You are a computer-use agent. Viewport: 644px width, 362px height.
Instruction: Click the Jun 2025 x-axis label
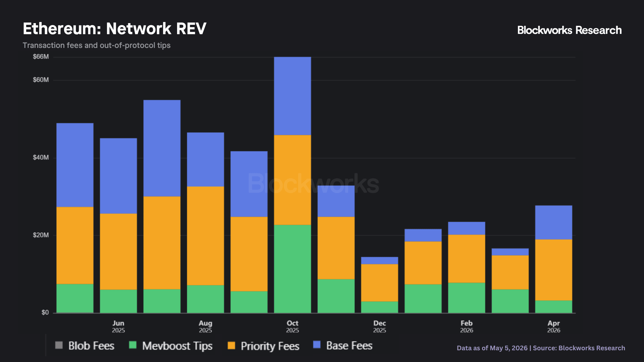tap(118, 326)
